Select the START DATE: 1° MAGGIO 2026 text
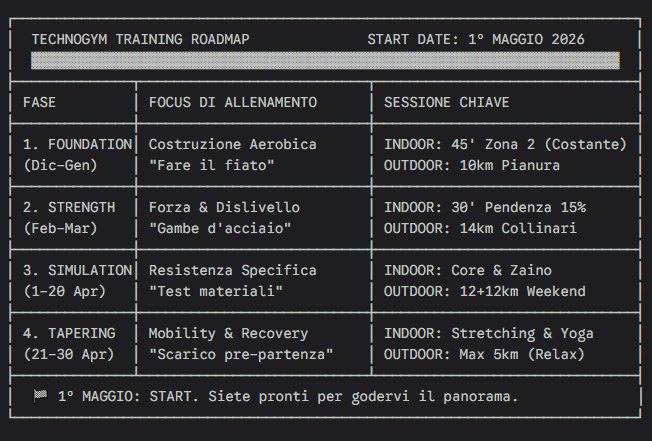This screenshot has width=652, height=441. 476,40
